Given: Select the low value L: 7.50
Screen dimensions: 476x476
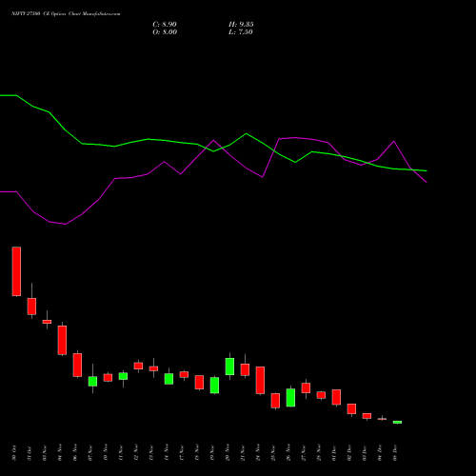Looking at the screenshot, I should click(241, 32).
